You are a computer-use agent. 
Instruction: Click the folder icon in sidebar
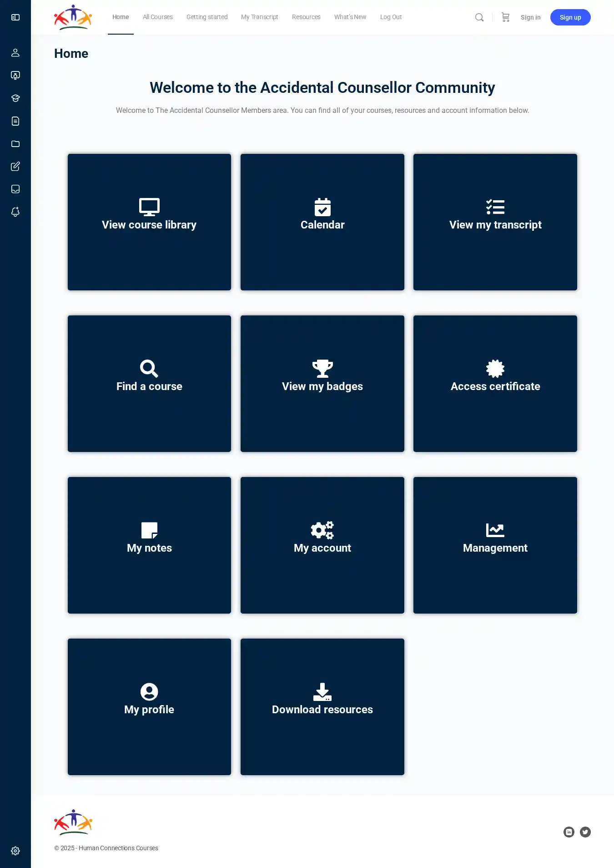[x=15, y=144]
